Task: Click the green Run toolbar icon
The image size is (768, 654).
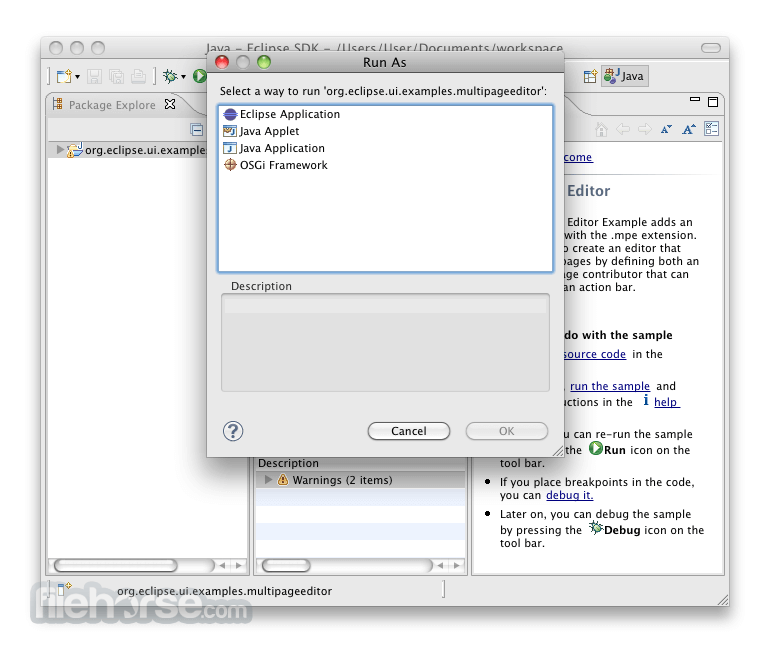Action: click(199, 76)
